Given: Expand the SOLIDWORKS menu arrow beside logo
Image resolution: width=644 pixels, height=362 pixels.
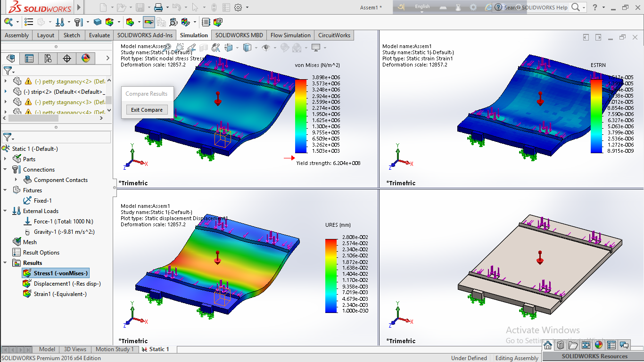Looking at the screenshot, I should (x=79, y=8).
